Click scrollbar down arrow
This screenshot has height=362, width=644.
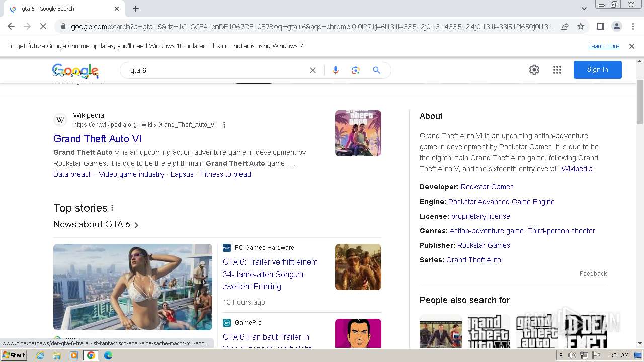point(640,344)
